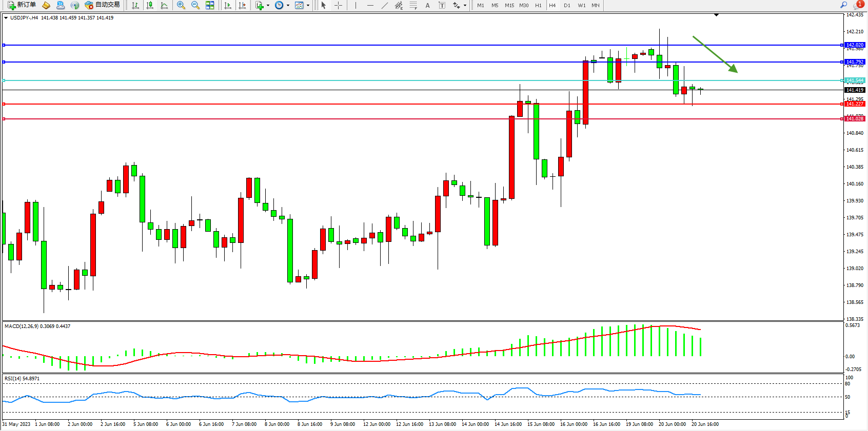Image resolution: width=868 pixels, height=431 pixels.
Task: Switch chart to candlestick mode
Action: click(150, 5)
